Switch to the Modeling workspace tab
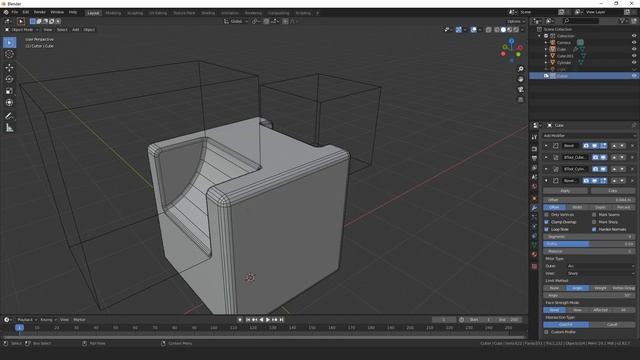This screenshot has width=640, height=360. point(113,13)
